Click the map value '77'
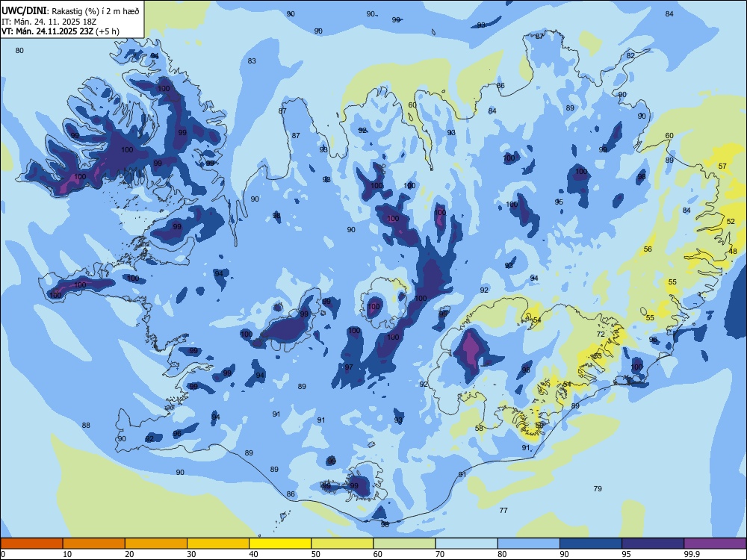The image size is (747, 560). click(503, 511)
